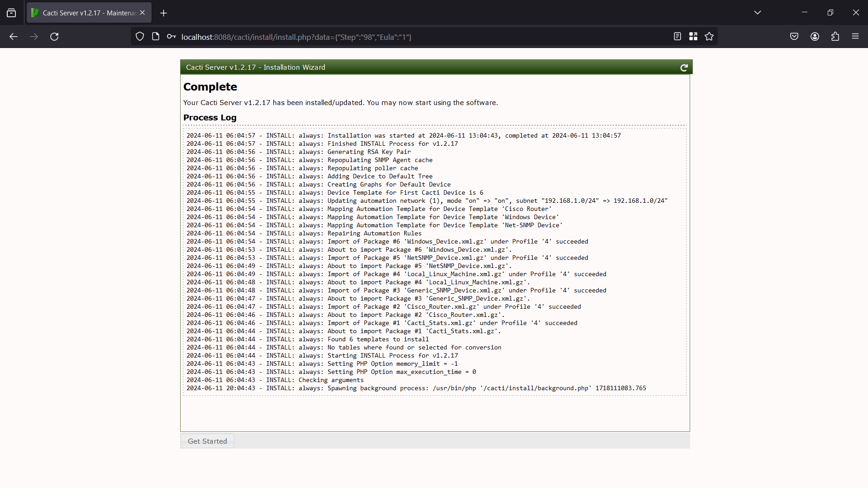Click the 'Mapping Automation Template Cisco Router' line
The width and height of the screenshot is (868, 488).
(369, 209)
